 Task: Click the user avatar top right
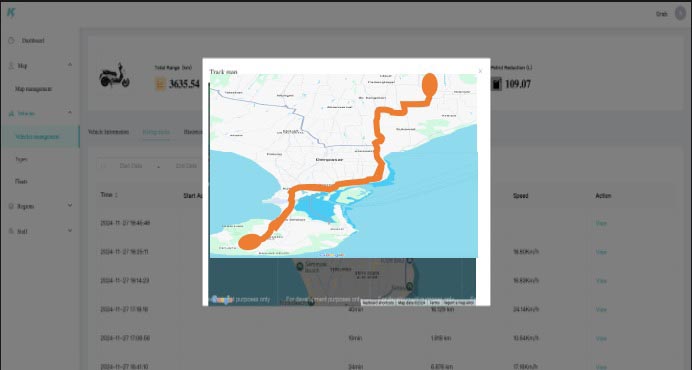tap(680, 14)
